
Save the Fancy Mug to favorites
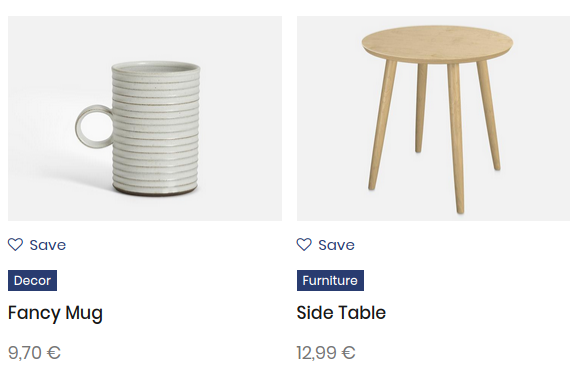coord(37,245)
